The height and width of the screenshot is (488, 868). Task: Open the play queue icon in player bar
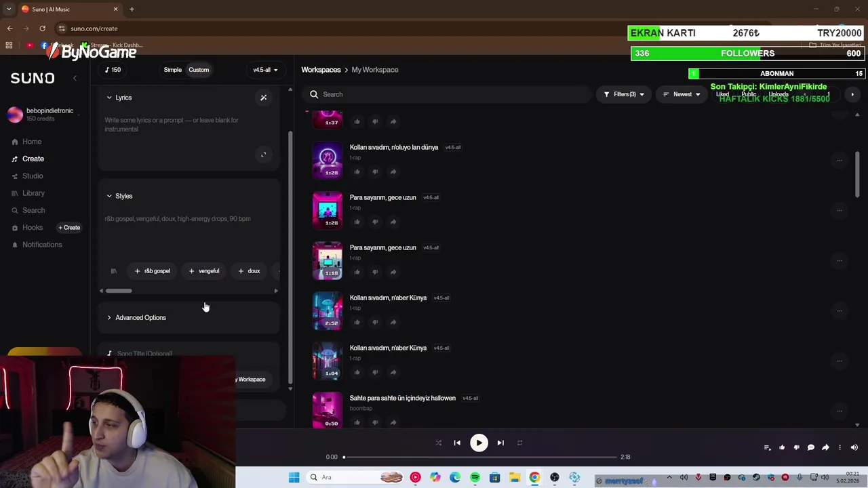[x=767, y=447]
